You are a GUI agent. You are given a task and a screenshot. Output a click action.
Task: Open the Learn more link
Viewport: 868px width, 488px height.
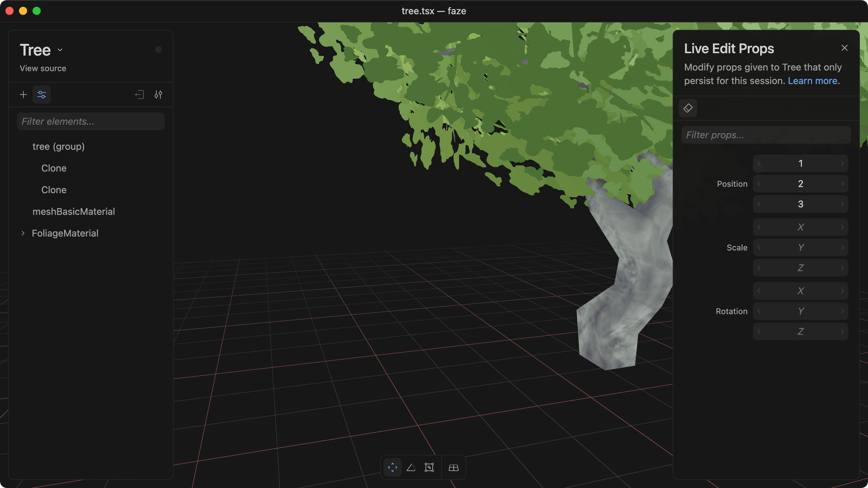tap(813, 81)
